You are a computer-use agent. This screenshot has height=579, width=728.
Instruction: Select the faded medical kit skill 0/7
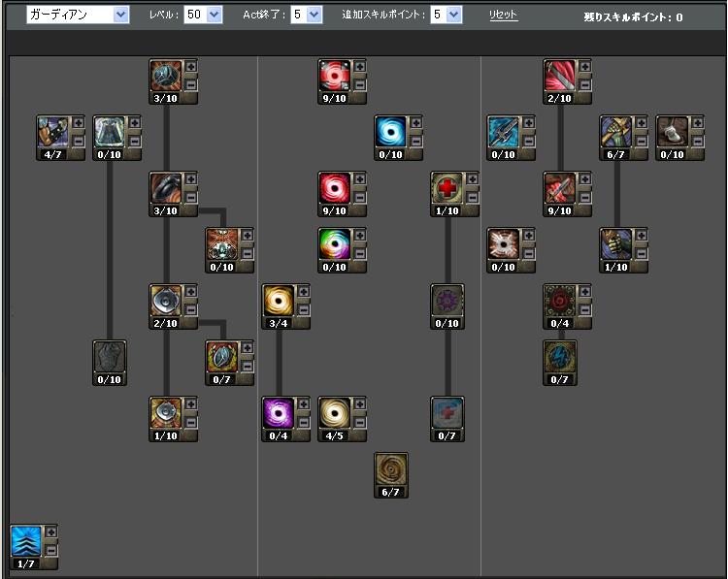(447, 413)
